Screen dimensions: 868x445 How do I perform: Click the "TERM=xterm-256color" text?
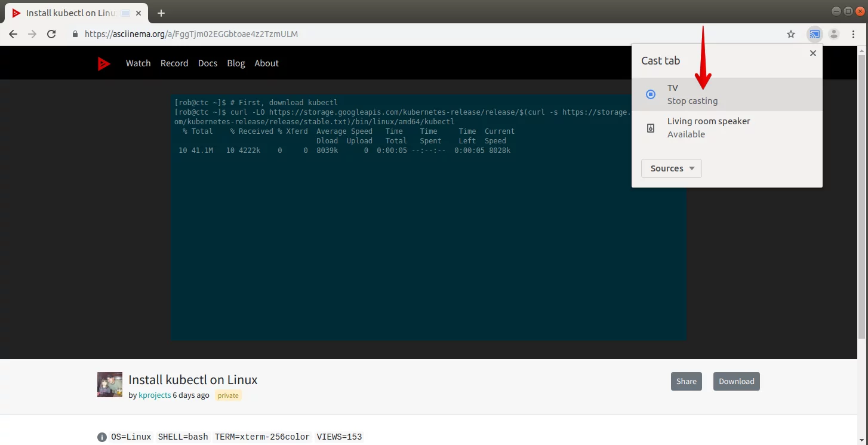tap(263, 437)
